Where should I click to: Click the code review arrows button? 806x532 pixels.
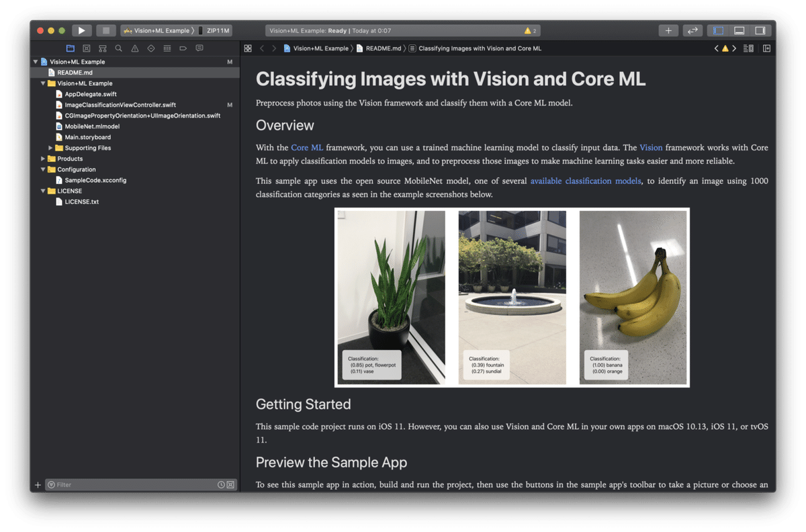point(692,30)
